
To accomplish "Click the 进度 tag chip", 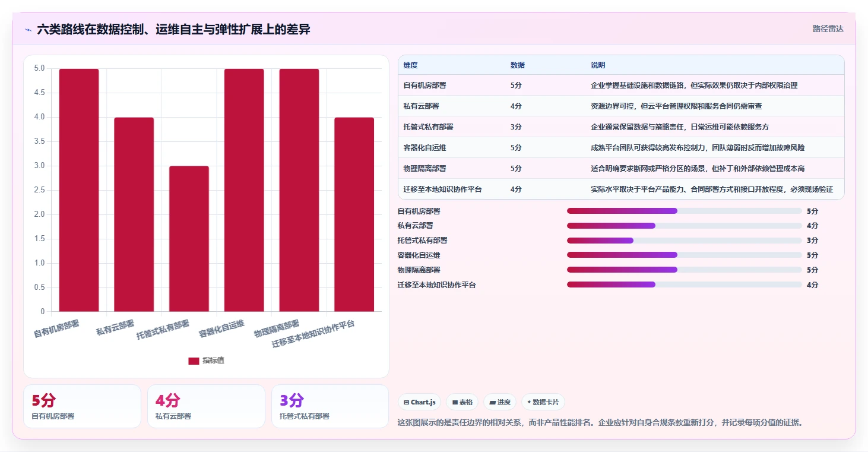I will pos(500,402).
